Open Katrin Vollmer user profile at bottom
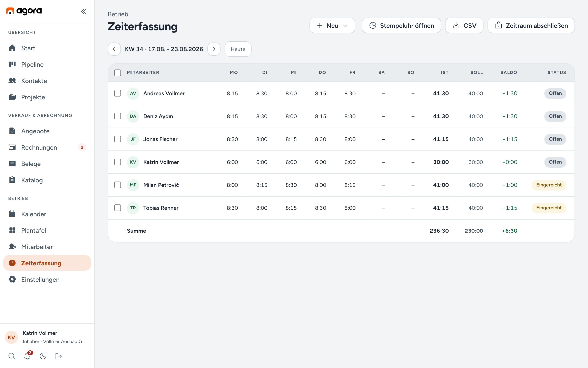Image resolution: width=588 pixels, height=368 pixels. pyautogui.click(x=47, y=337)
